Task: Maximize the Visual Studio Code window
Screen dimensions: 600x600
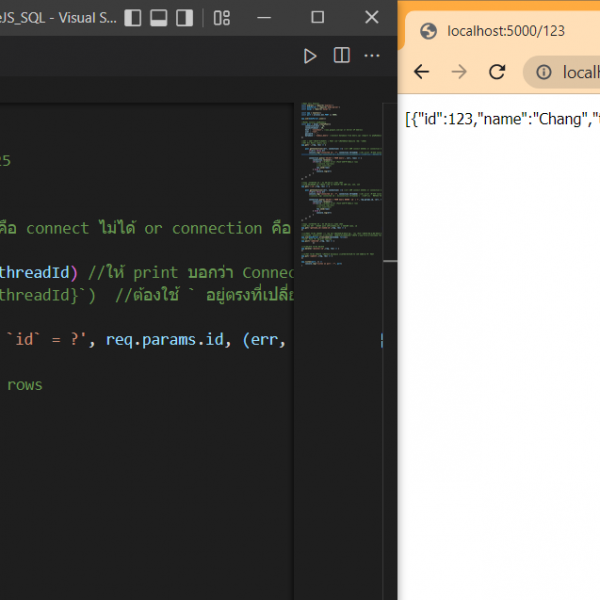Action: 317,18
